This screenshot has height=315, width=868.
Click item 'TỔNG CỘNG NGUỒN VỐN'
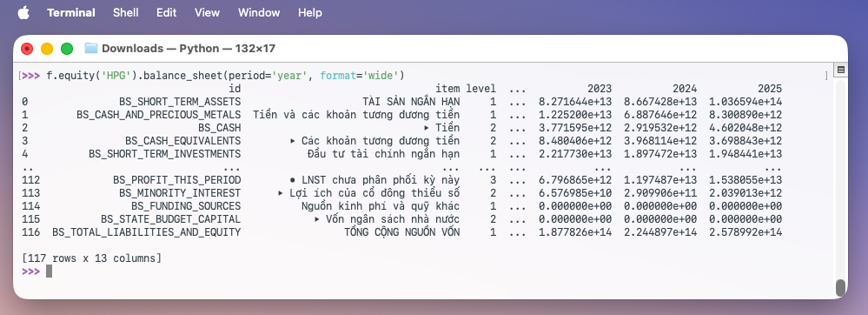pos(402,232)
